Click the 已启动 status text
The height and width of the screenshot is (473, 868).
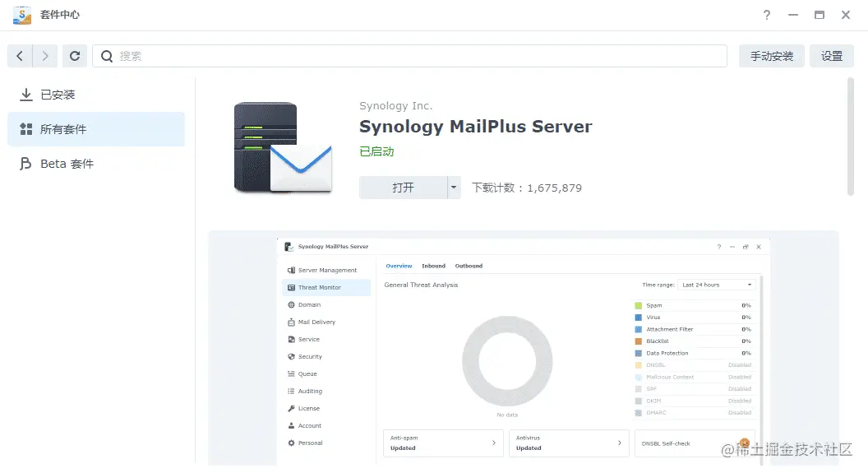(x=376, y=151)
